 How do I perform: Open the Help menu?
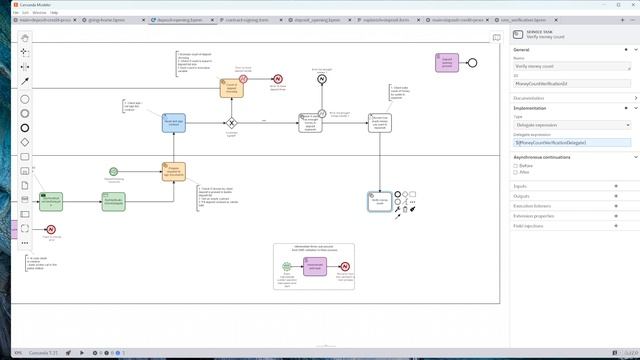(54, 13)
